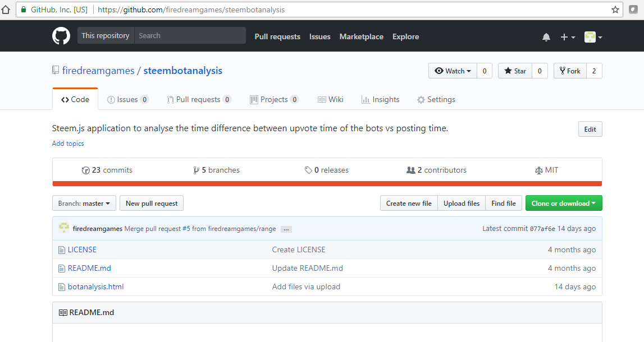Click the committer avatar thumbnail
Viewport: 644px width, 342px height.
(63, 228)
